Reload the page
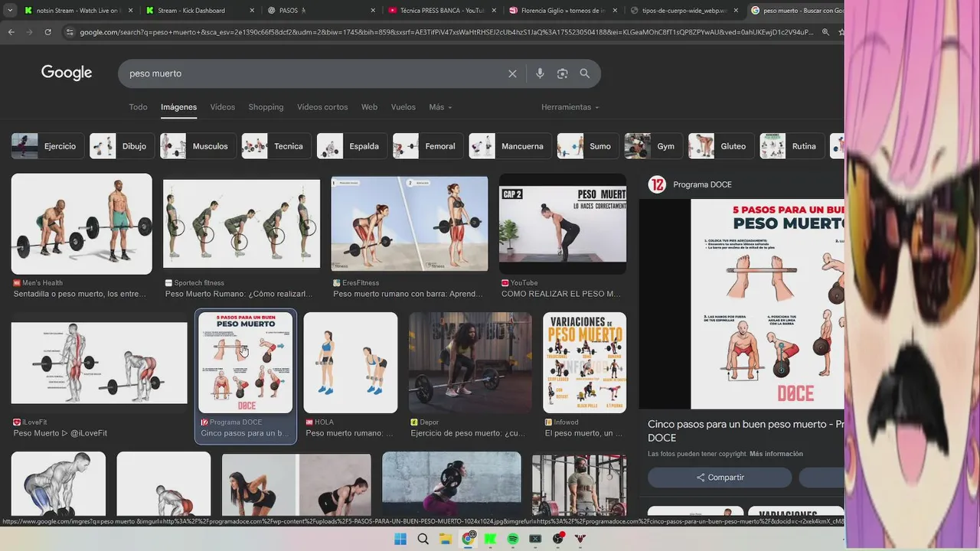Viewport: 980px width, 551px height. 47,32
